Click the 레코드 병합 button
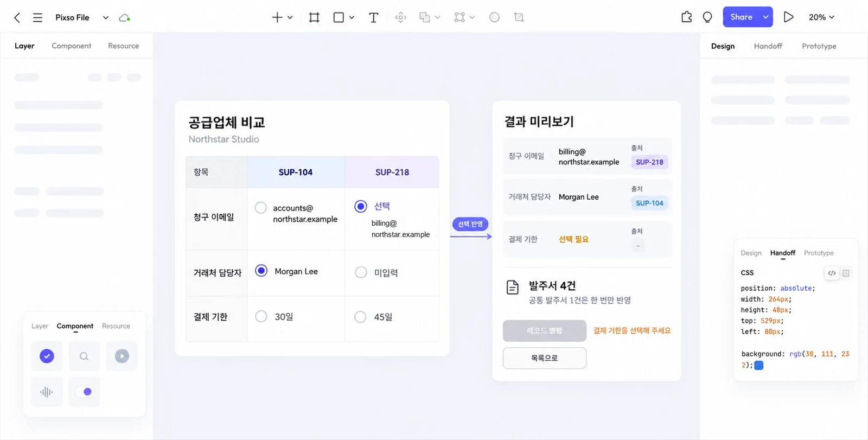This screenshot has width=868, height=440. (x=545, y=330)
